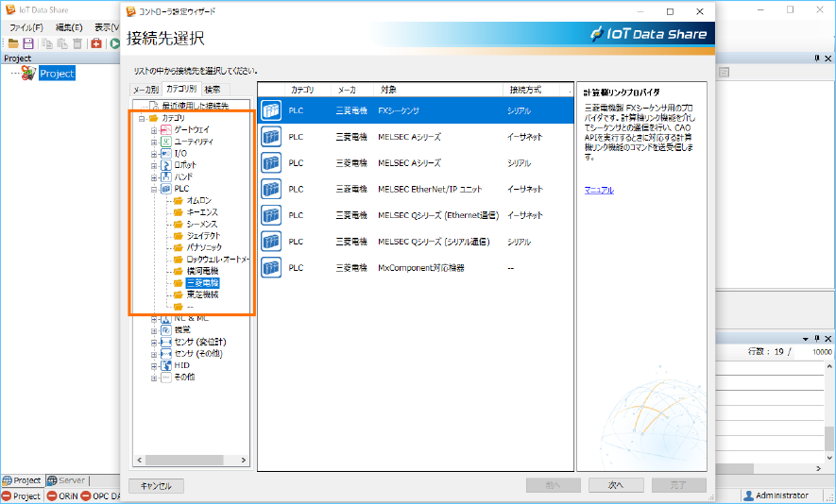Expand the センサ (変位計) tree node
Viewport: 836px width, 504px height.
point(153,342)
